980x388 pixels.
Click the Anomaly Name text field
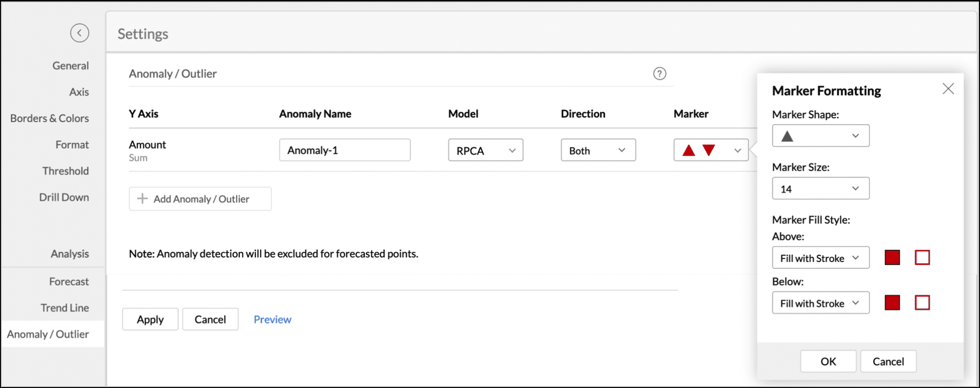344,150
